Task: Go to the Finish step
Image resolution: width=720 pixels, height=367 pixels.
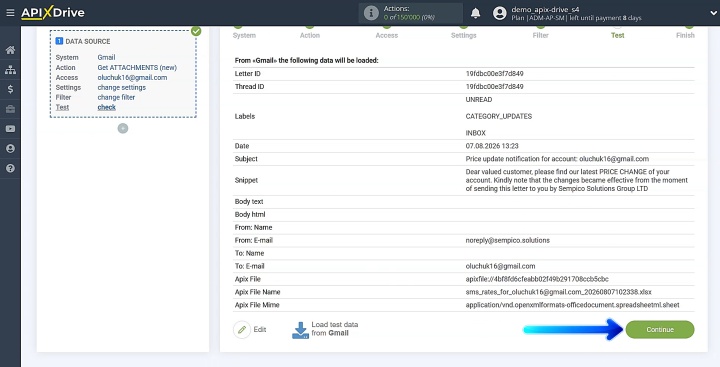Action: point(685,35)
